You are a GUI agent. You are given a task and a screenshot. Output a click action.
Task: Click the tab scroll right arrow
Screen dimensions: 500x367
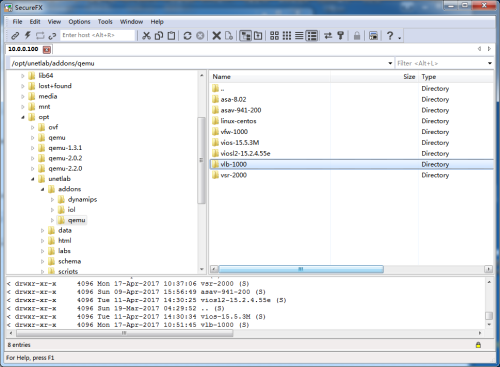[x=489, y=49]
